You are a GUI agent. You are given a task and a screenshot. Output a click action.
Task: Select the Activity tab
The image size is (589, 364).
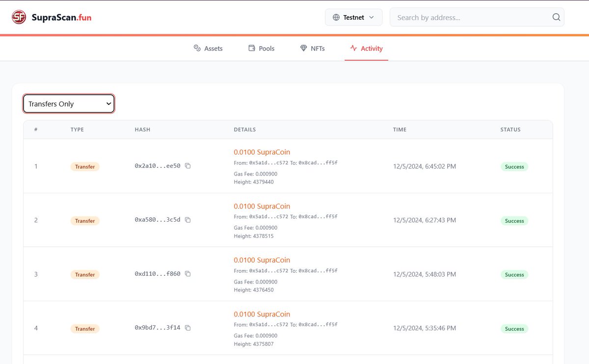[366, 48]
